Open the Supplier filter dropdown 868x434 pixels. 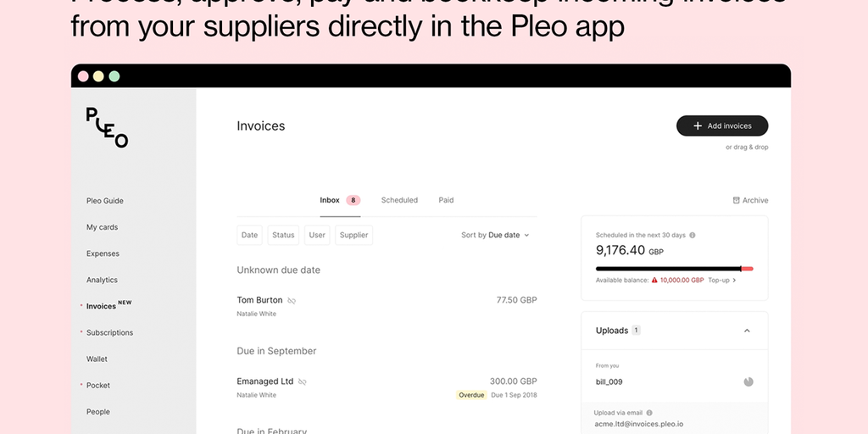353,235
